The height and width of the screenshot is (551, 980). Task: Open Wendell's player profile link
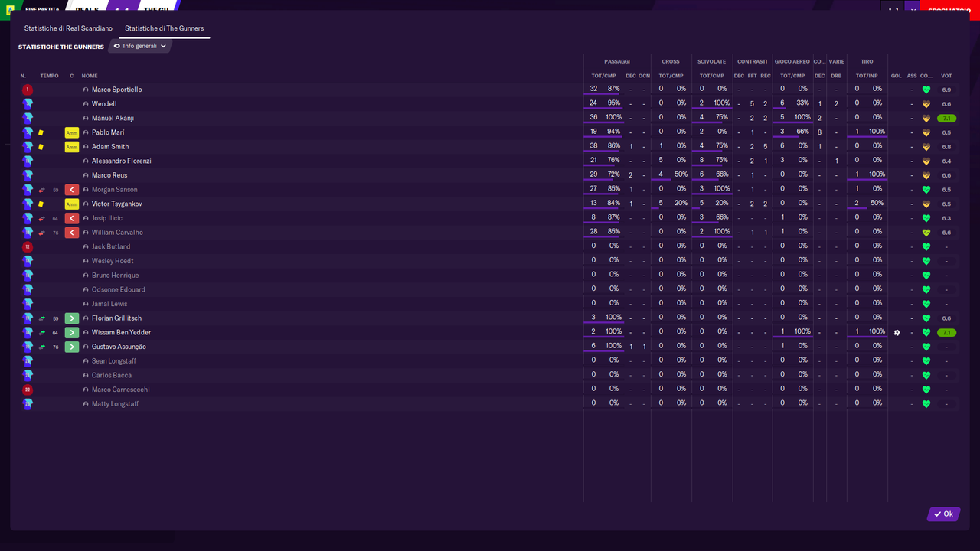click(103, 103)
